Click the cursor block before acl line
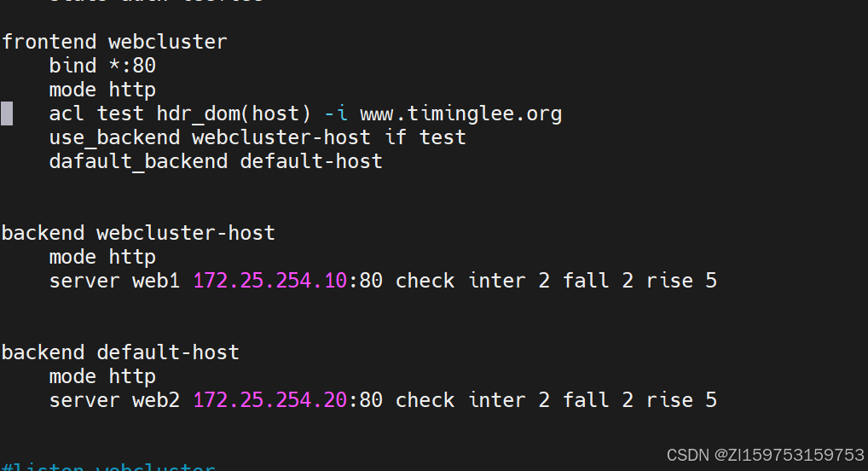868x471 pixels. pyautogui.click(x=7, y=113)
